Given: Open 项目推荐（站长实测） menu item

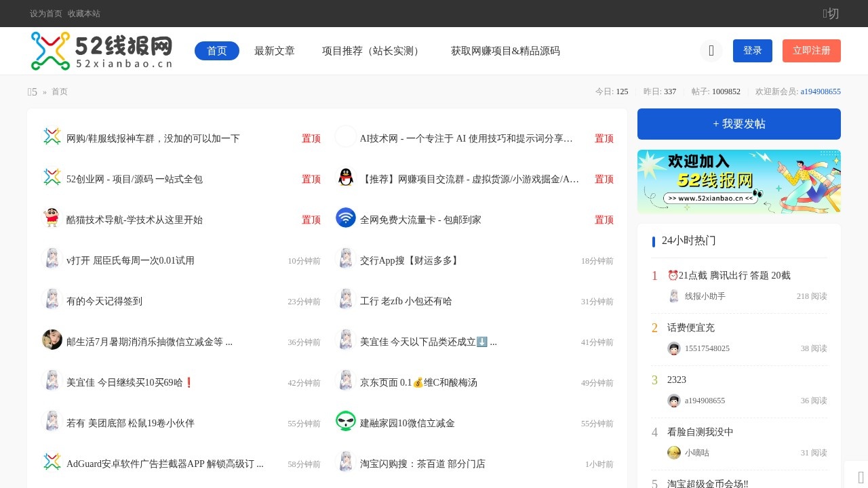Looking at the screenshot, I should point(373,51).
